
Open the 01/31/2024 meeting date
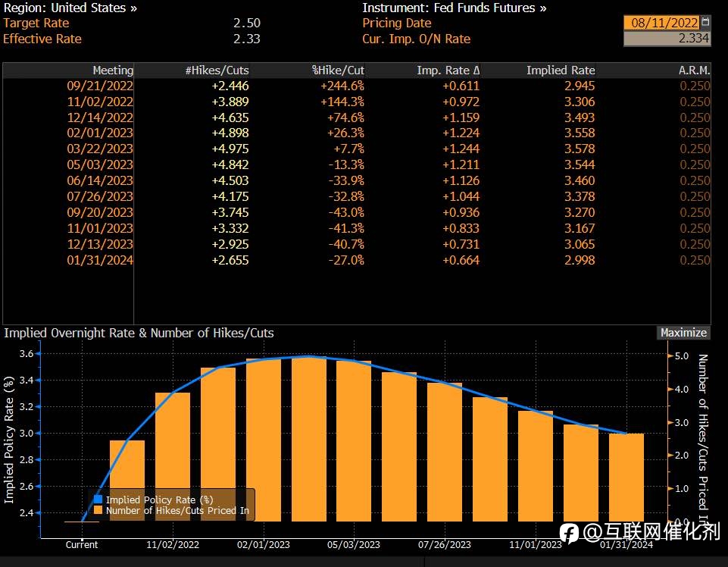pos(100,260)
